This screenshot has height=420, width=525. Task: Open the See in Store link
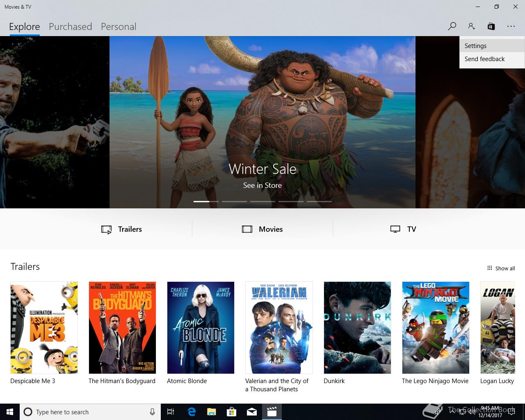262,185
